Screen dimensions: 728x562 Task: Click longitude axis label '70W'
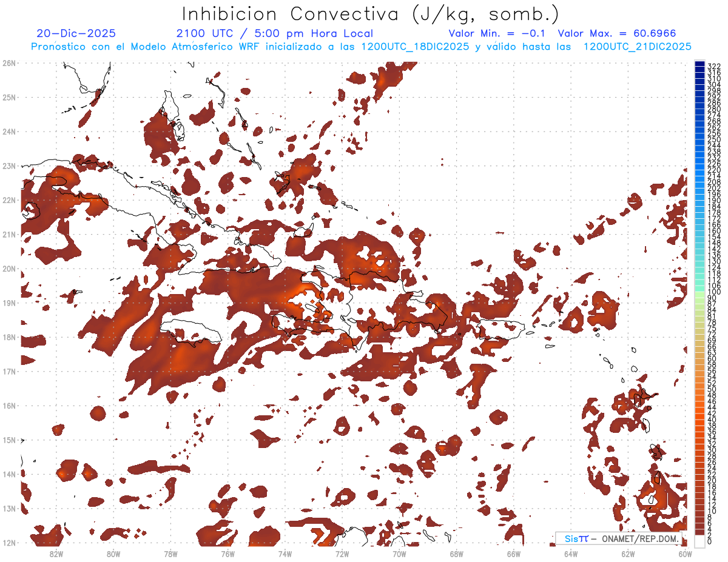[399, 554]
